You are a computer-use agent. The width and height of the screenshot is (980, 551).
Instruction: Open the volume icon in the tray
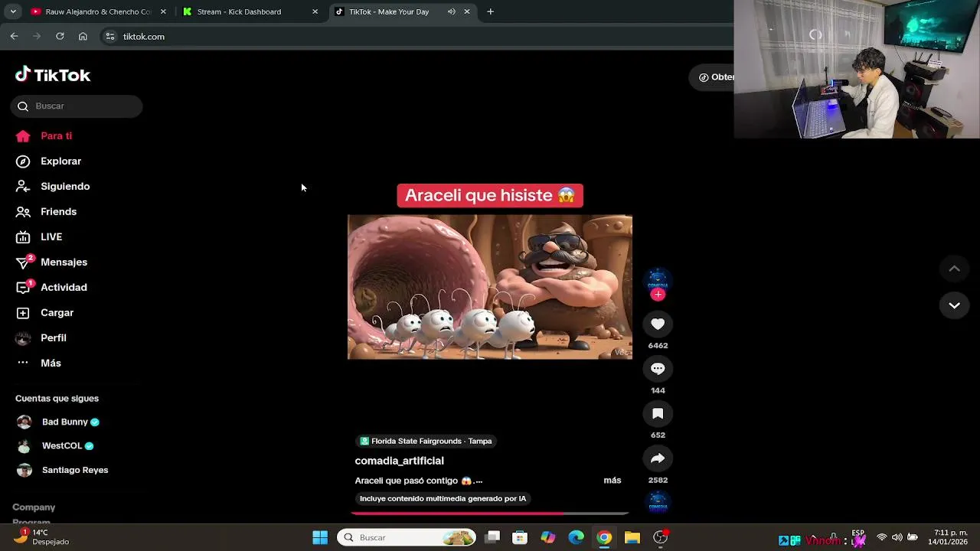(x=897, y=537)
